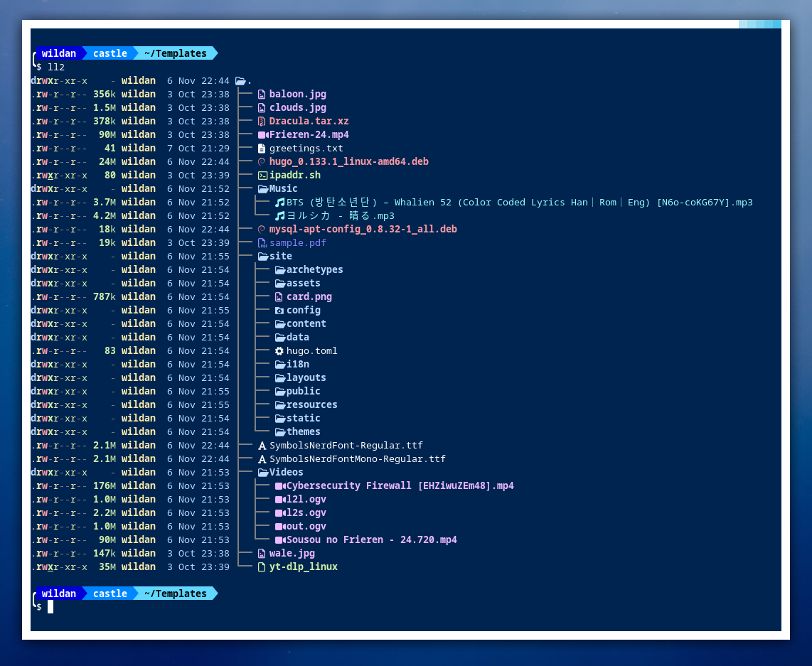The width and height of the screenshot is (812, 666).
Task: Open the PDF icon next to sample.pdf
Action: coord(262,242)
